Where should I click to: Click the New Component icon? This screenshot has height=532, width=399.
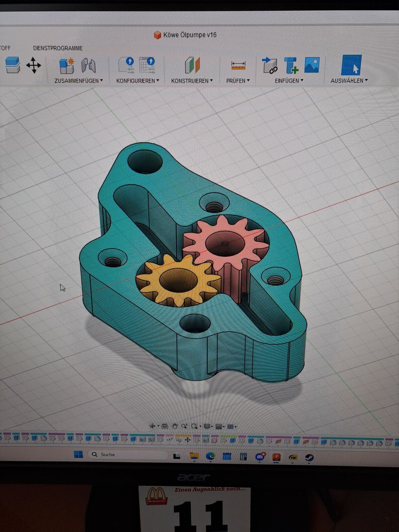tap(67, 65)
